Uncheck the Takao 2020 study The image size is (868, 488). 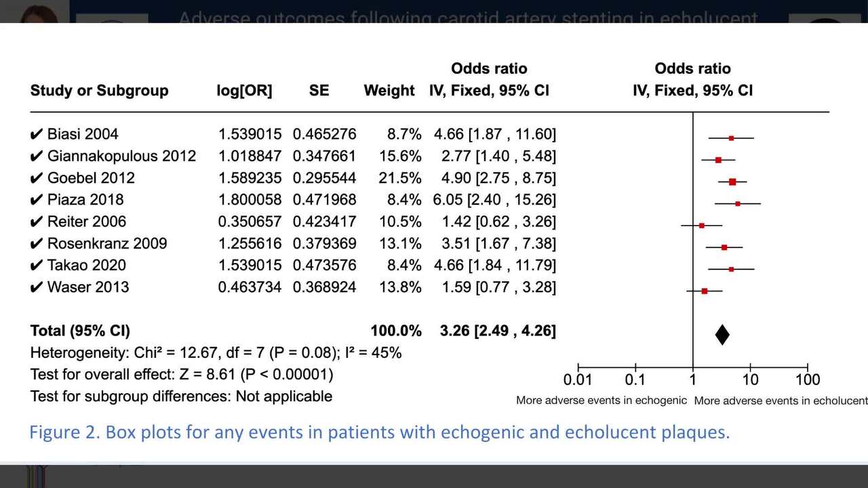(37, 265)
